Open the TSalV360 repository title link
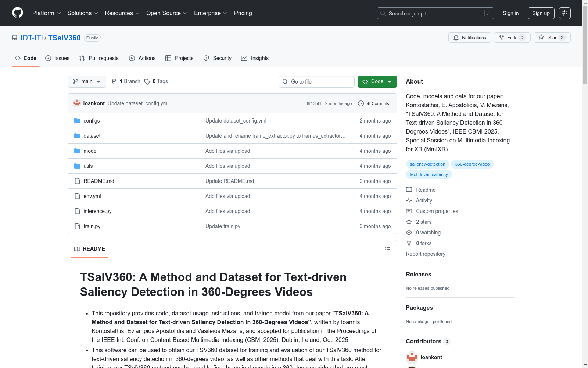The width and height of the screenshot is (588, 368). [x=64, y=38]
